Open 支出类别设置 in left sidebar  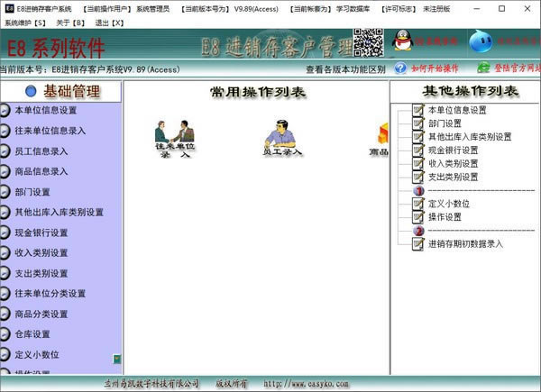[x=41, y=273]
